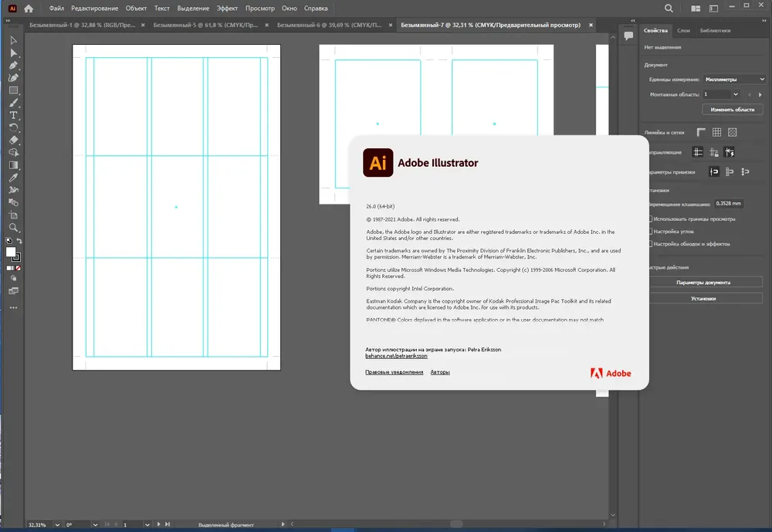Select the Rotate tool
772x532 pixels.
point(13,127)
